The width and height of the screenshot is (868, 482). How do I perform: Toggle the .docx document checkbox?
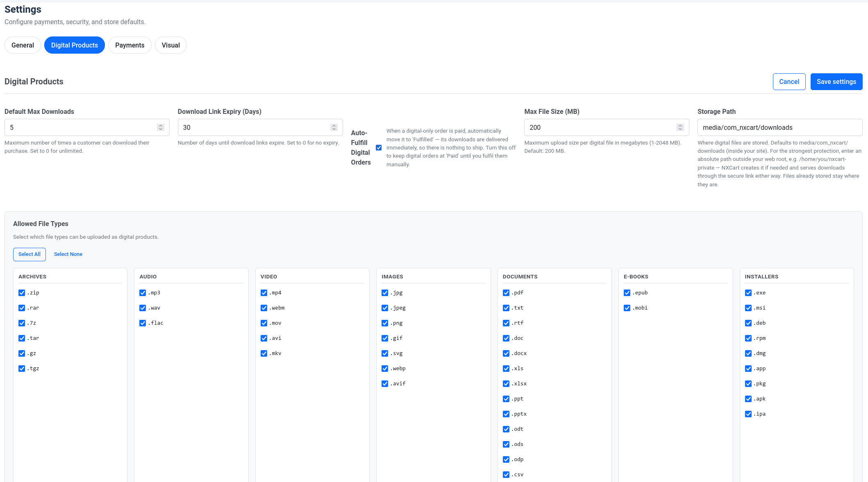pyautogui.click(x=506, y=353)
